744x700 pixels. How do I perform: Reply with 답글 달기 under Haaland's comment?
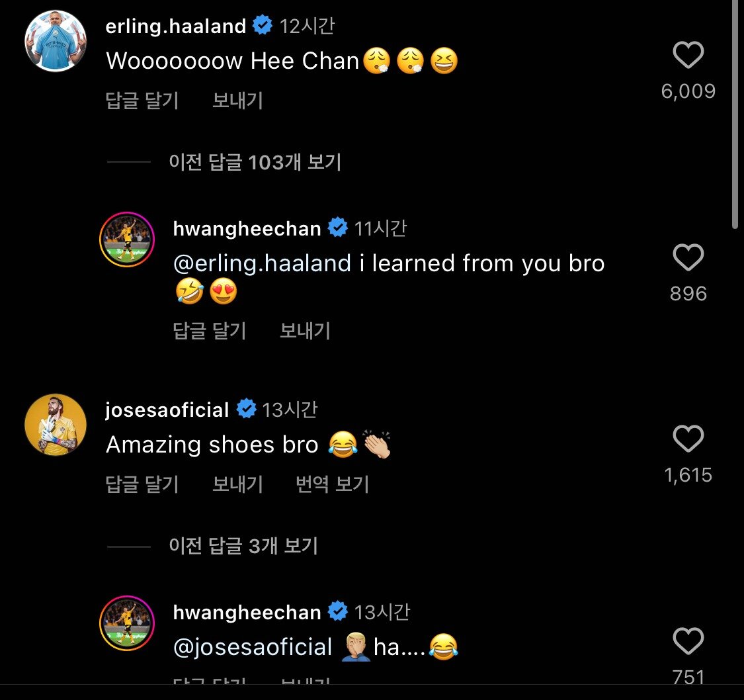coord(142,101)
